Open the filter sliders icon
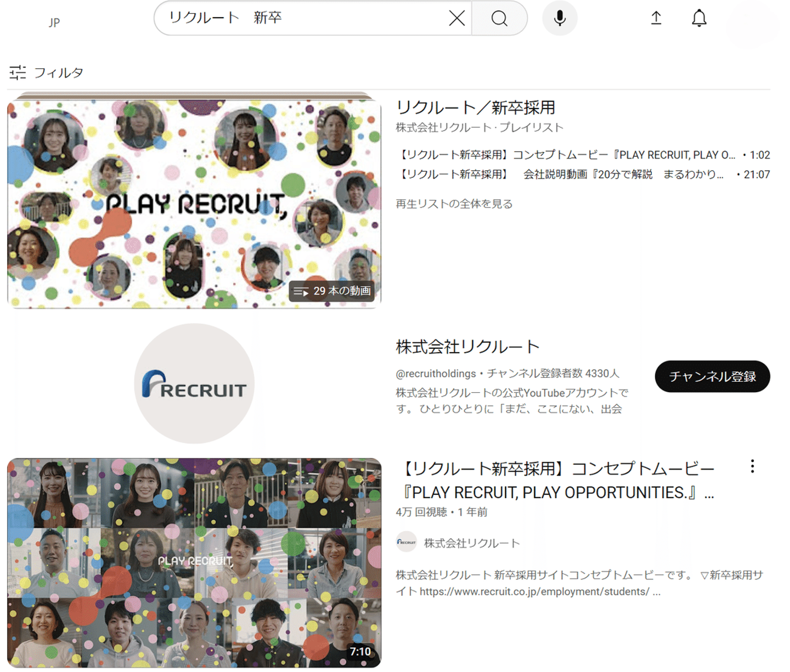The height and width of the screenshot is (672, 790). (x=18, y=72)
